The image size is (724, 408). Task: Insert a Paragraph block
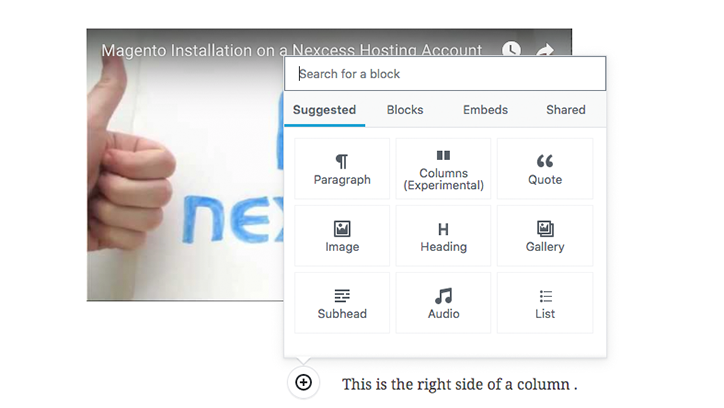point(342,169)
